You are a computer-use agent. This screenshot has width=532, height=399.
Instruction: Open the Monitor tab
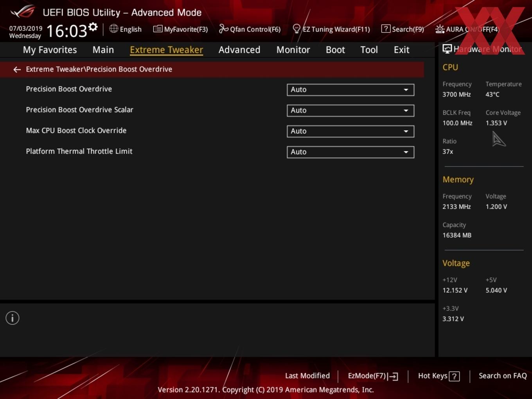(x=293, y=50)
